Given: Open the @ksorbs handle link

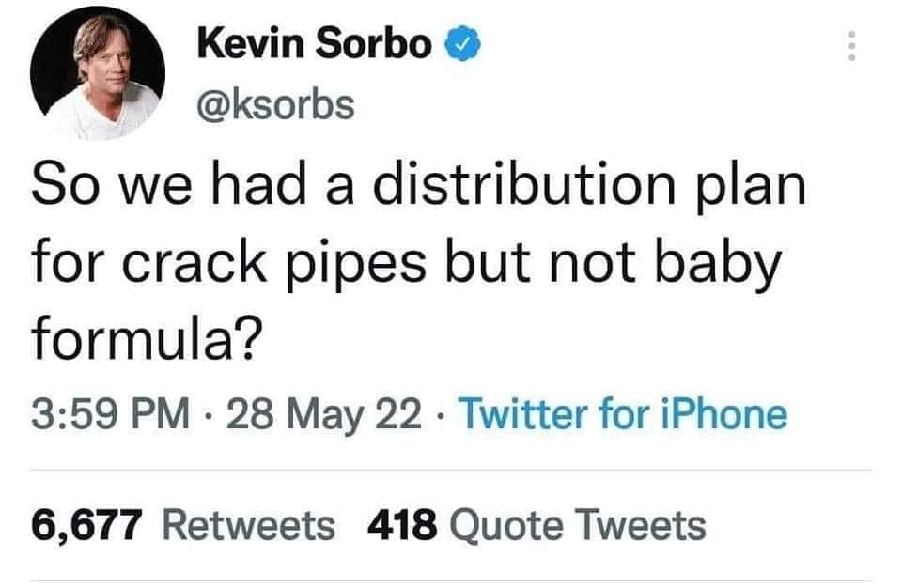Looking at the screenshot, I should pyautogui.click(x=275, y=104).
